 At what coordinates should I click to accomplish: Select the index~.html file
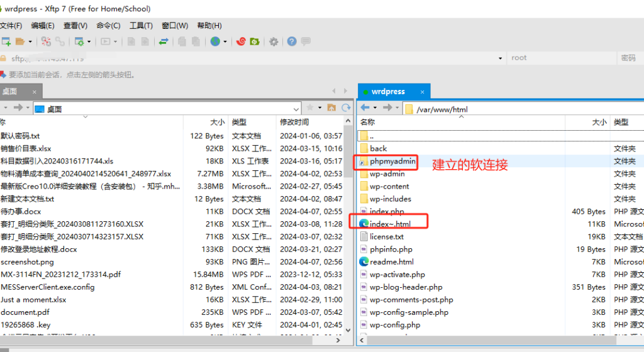(x=390, y=224)
